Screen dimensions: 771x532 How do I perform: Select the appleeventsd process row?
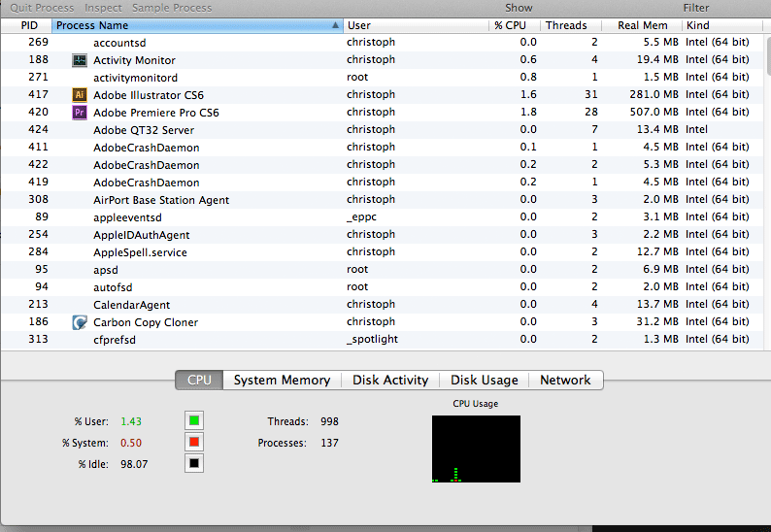point(382,217)
